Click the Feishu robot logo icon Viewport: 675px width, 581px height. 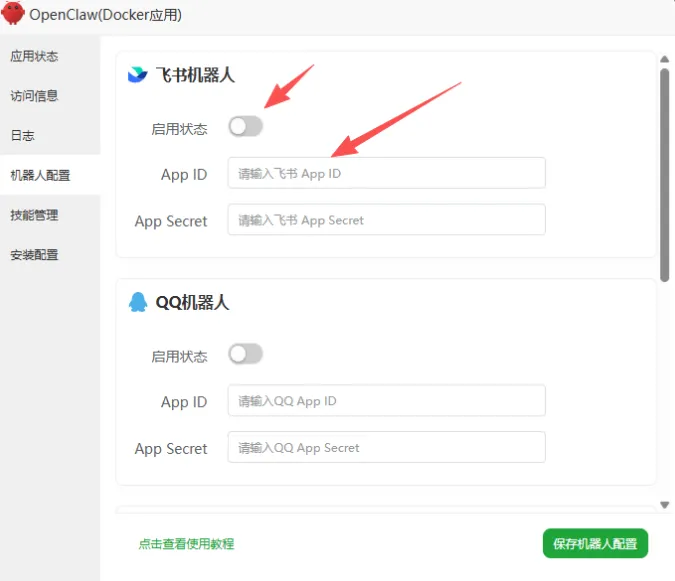pyautogui.click(x=137, y=74)
